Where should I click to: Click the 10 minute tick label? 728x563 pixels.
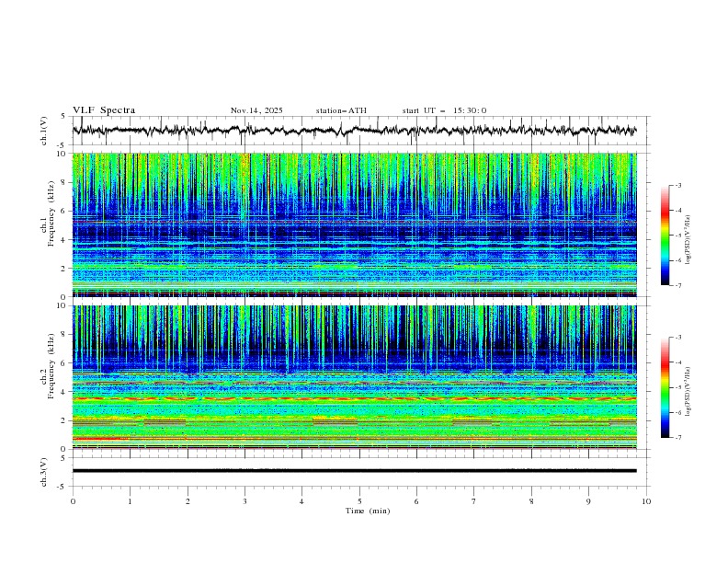click(646, 500)
